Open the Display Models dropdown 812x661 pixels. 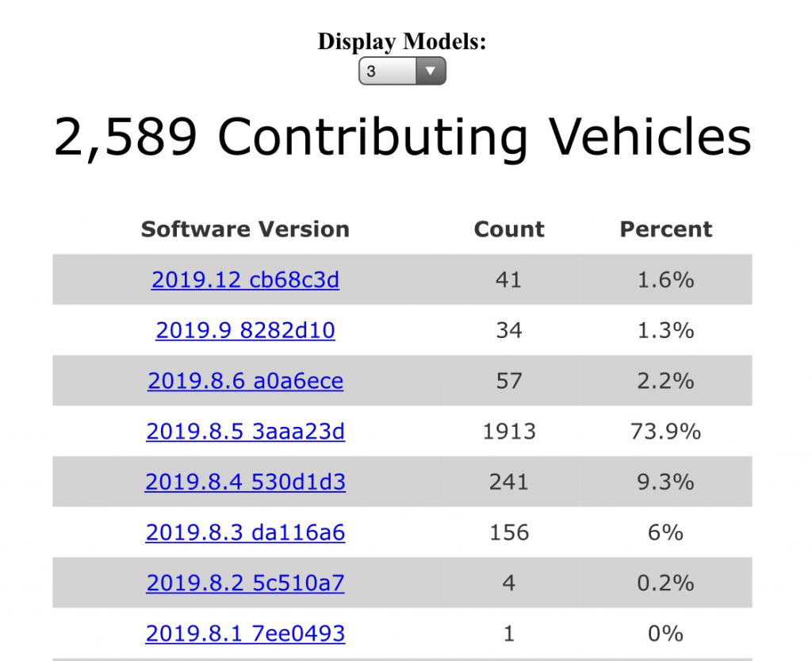402,71
